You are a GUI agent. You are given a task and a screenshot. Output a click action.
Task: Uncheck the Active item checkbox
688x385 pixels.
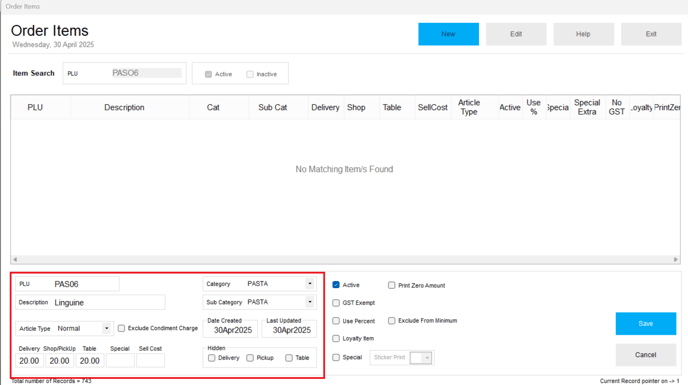click(x=336, y=285)
